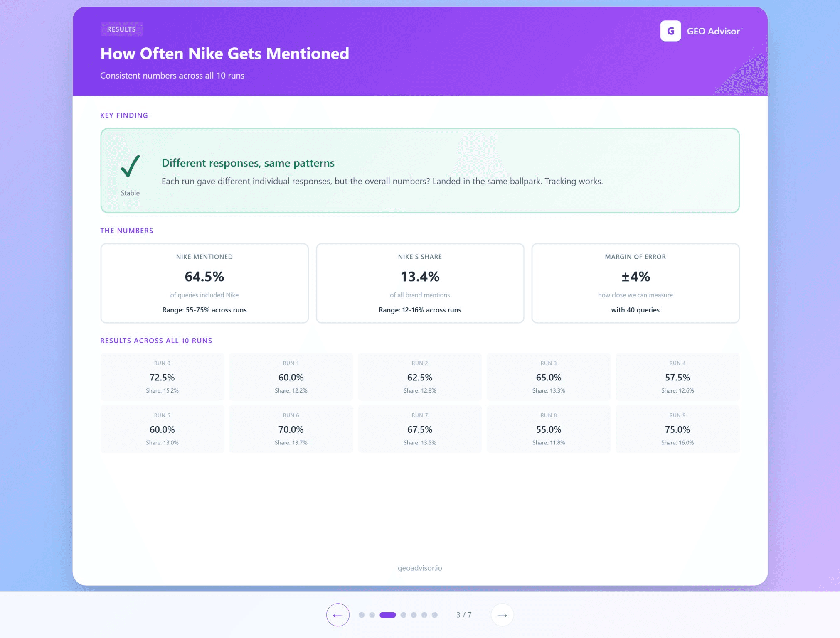Jump to the fourth pagination dot
The image size is (840, 638).
pos(403,615)
